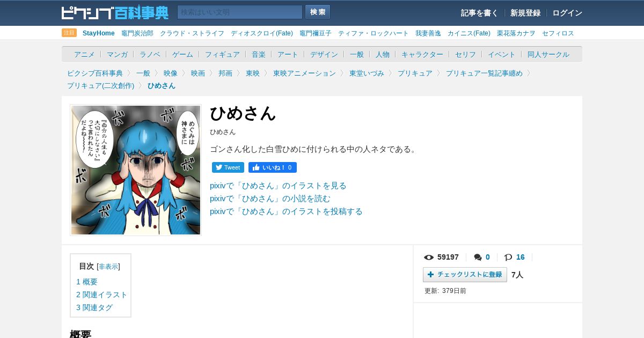Click the 検索 search button
Screen dimensions: 644x338
[318, 12]
